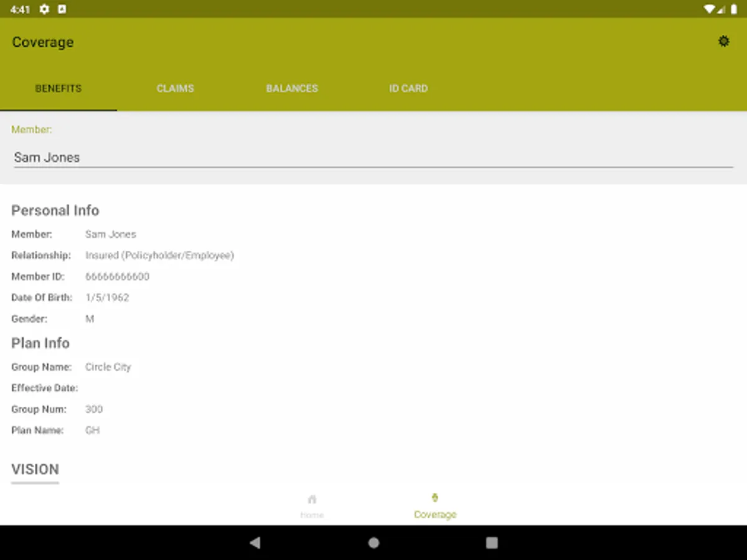Click gender value M
Image resolution: width=747 pixels, height=560 pixels.
[90, 319]
